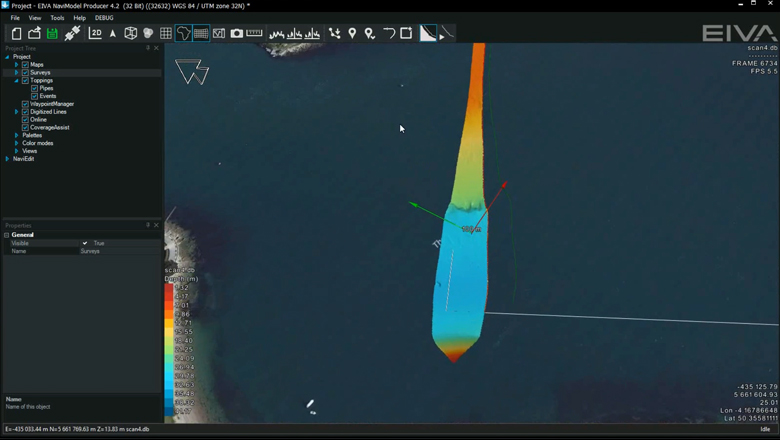Viewport: 780px width, 440px height.
Task: Toggle the Online checkbox
Action: click(x=25, y=120)
